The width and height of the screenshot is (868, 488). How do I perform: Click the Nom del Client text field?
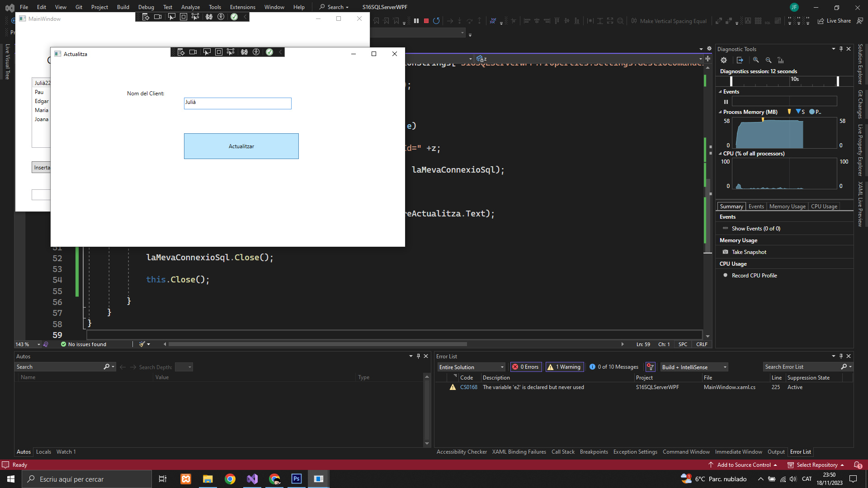tap(237, 103)
